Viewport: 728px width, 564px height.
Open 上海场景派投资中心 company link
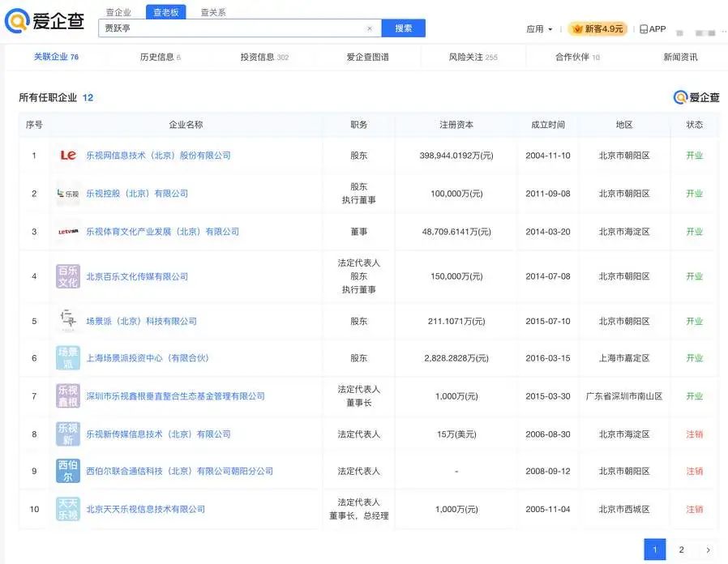tap(148, 358)
